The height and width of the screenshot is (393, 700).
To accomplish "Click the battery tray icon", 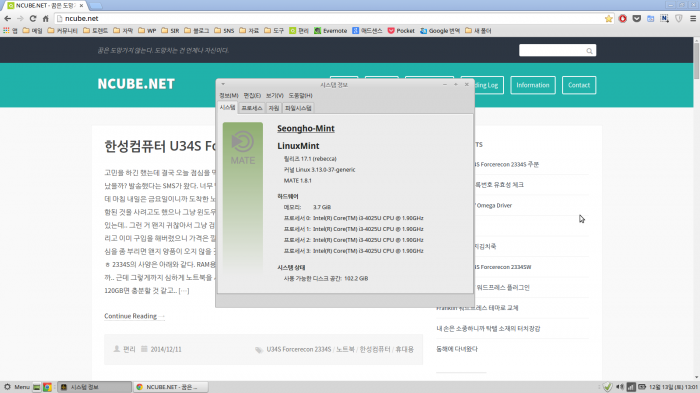I will click(x=642, y=387).
